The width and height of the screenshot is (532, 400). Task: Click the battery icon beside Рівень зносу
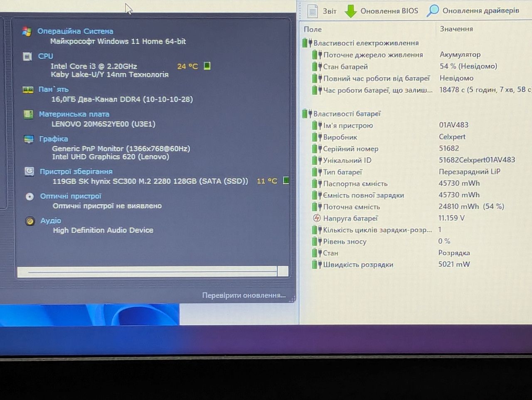(x=317, y=241)
